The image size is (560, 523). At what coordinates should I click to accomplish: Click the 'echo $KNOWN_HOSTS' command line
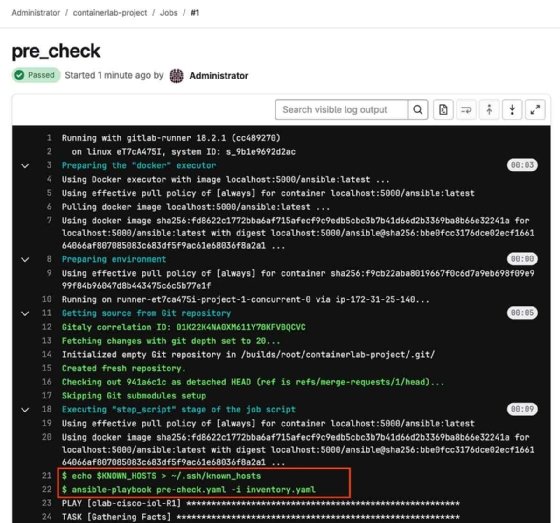click(161, 476)
